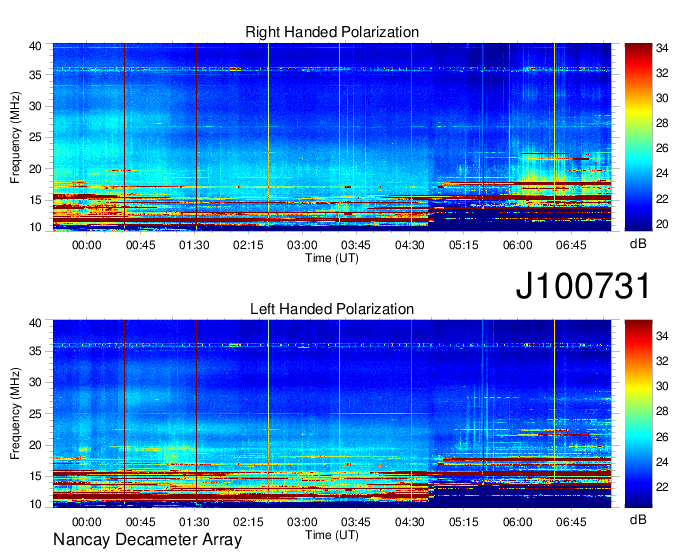
Task: Click the "Left Handed Polarization" plot title
Action: 332,309
